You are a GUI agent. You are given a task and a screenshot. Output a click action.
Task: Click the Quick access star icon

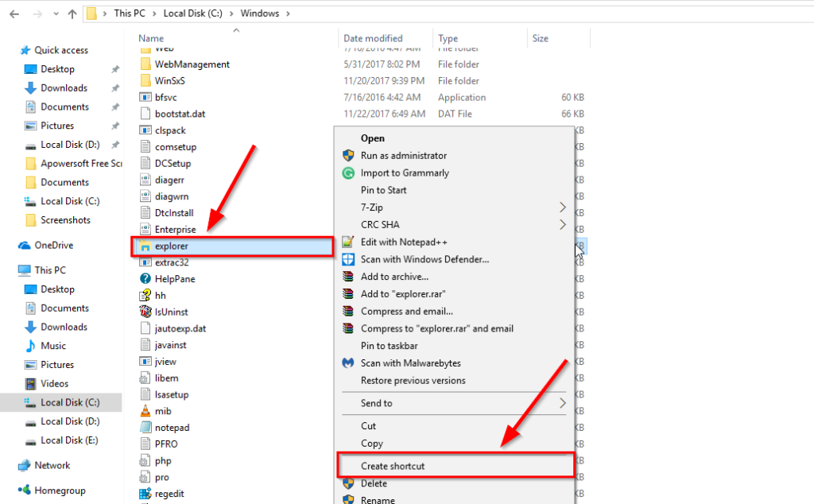point(25,49)
